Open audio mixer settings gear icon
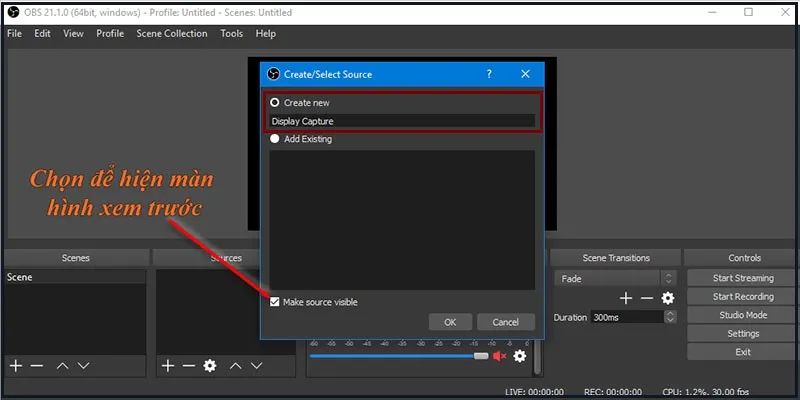This screenshot has height=400, width=800. pyautogui.click(x=520, y=356)
